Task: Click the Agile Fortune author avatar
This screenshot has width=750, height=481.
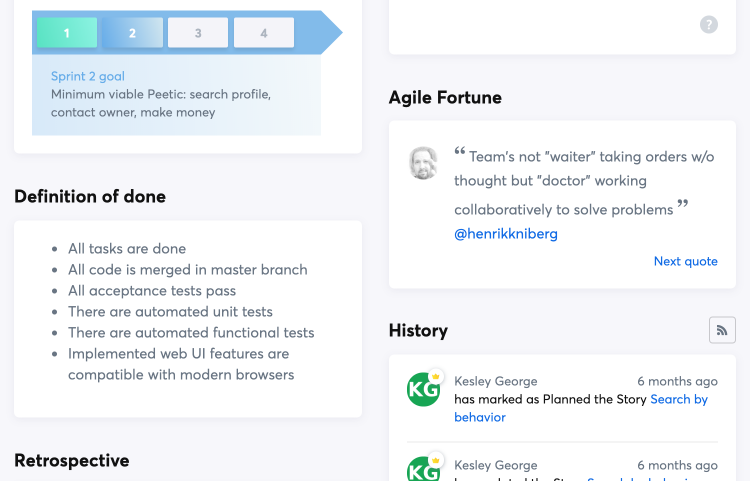Action: click(424, 163)
